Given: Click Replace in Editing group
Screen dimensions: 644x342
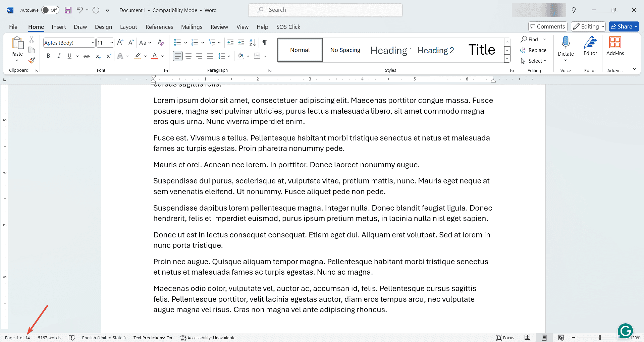Looking at the screenshot, I should (x=533, y=50).
